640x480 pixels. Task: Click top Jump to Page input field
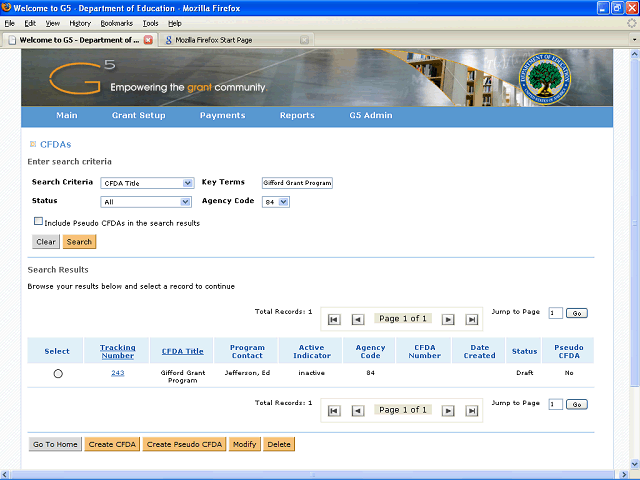point(556,313)
